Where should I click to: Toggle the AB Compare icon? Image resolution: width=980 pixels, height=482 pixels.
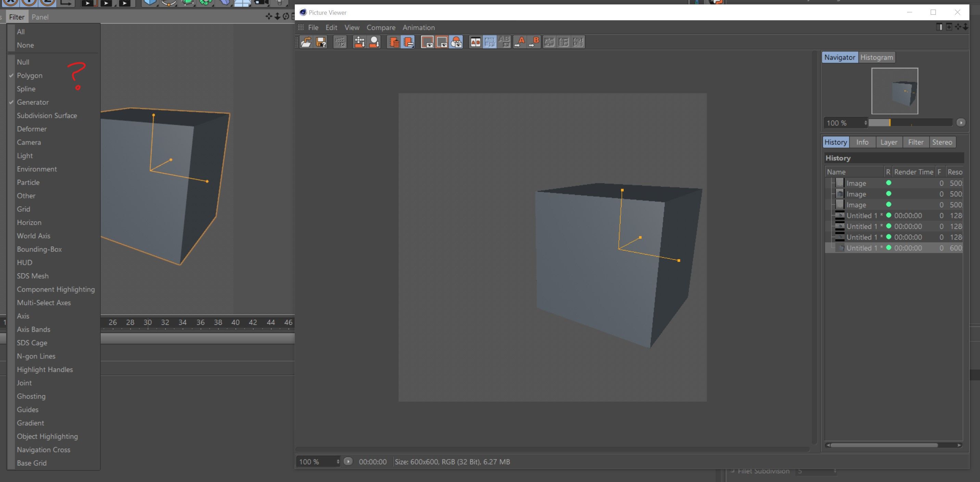(475, 42)
